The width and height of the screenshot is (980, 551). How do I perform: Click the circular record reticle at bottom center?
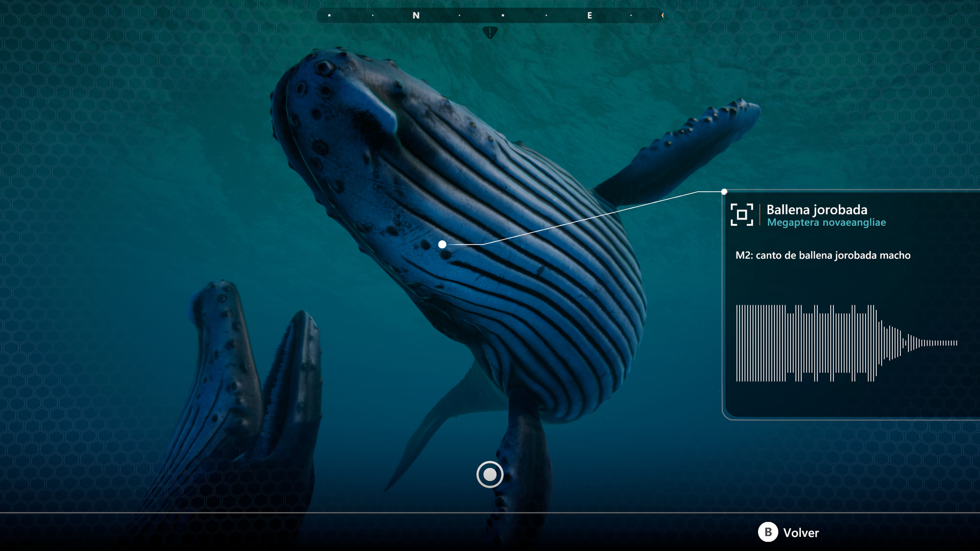tap(490, 474)
